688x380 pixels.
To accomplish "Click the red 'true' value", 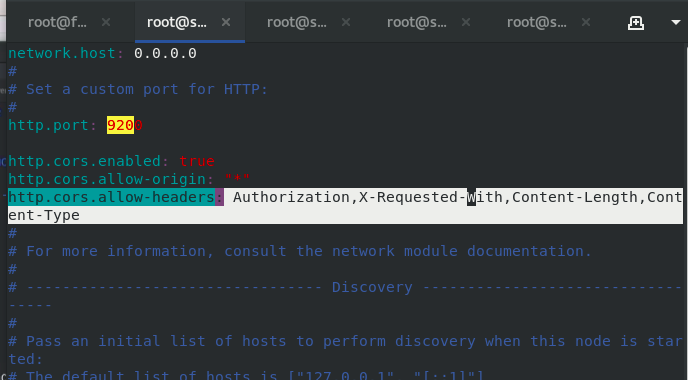I will (x=197, y=161).
